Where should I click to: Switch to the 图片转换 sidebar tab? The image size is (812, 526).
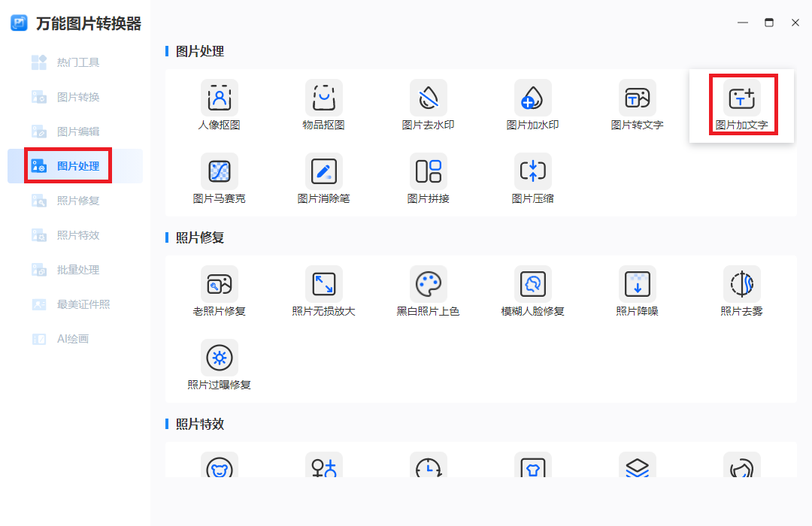(75, 97)
